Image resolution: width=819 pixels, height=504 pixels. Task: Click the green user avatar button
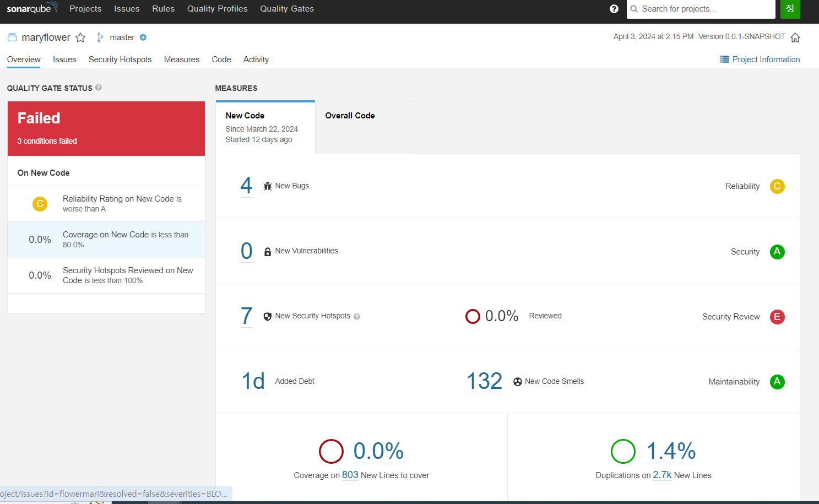[790, 9]
